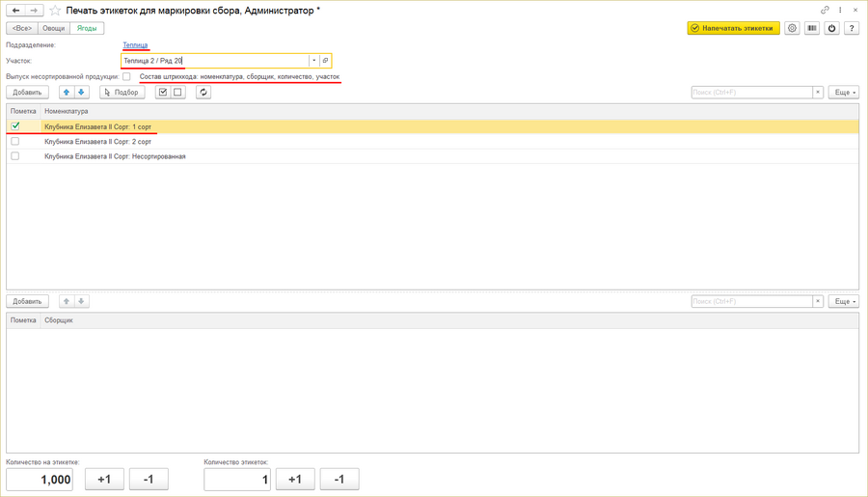The height and width of the screenshot is (497, 868).
Task: Uncheck all rows icon
Action: (177, 93)
